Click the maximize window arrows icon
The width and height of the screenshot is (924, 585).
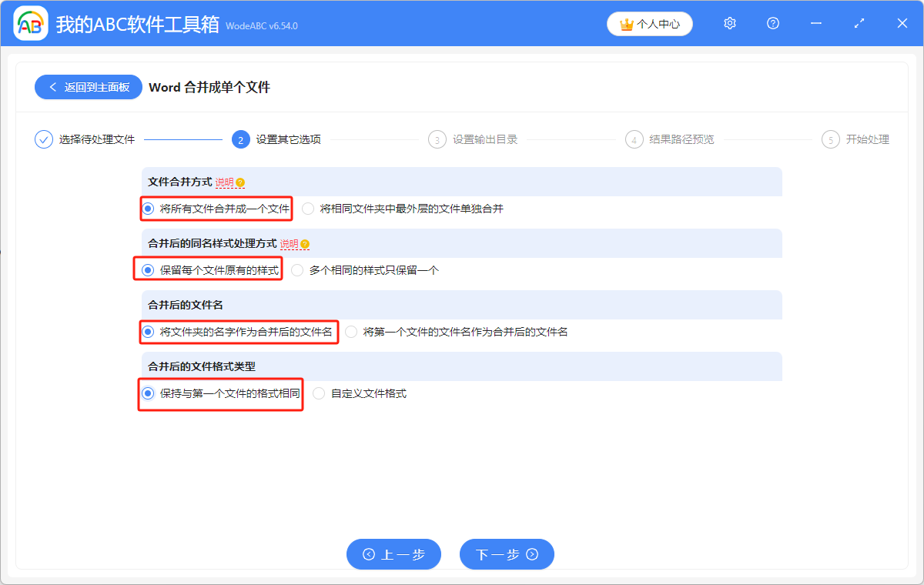(x=859, y=24)
